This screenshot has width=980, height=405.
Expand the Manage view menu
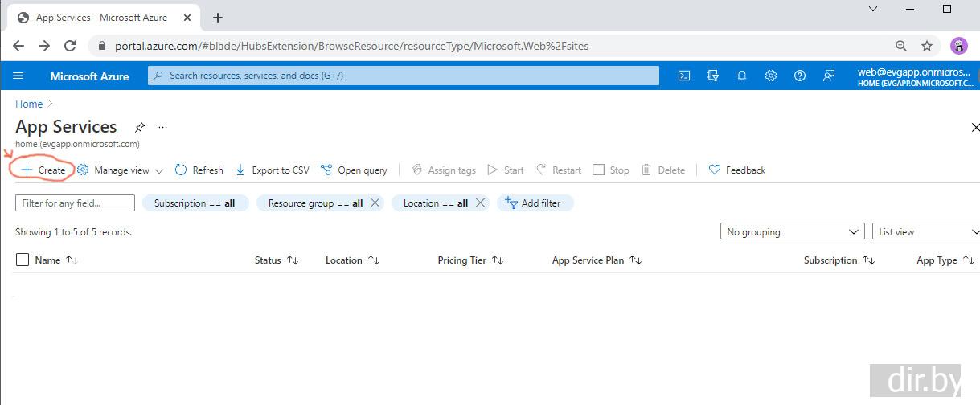(121, 170)
